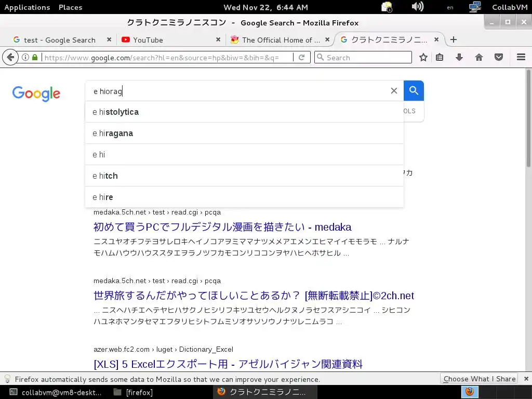
Task: Close The Official Home of tab
Action: click(x=327, y=39)
